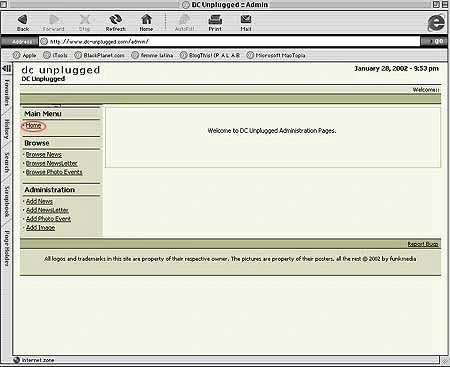Open the Search side tab
The image size is (450, 367).
(6, 162)
